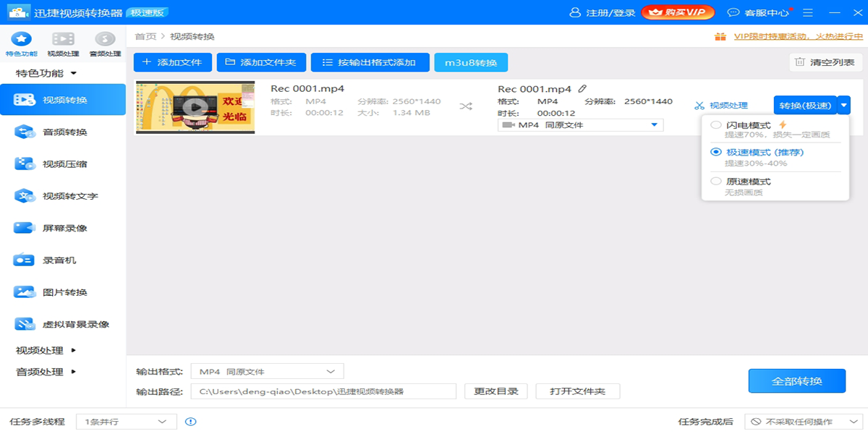Image resolution: width=868 pixels, height=434 pixels.
Task: Open the 任务完成后 action dropdown
Action: [801, 422]
